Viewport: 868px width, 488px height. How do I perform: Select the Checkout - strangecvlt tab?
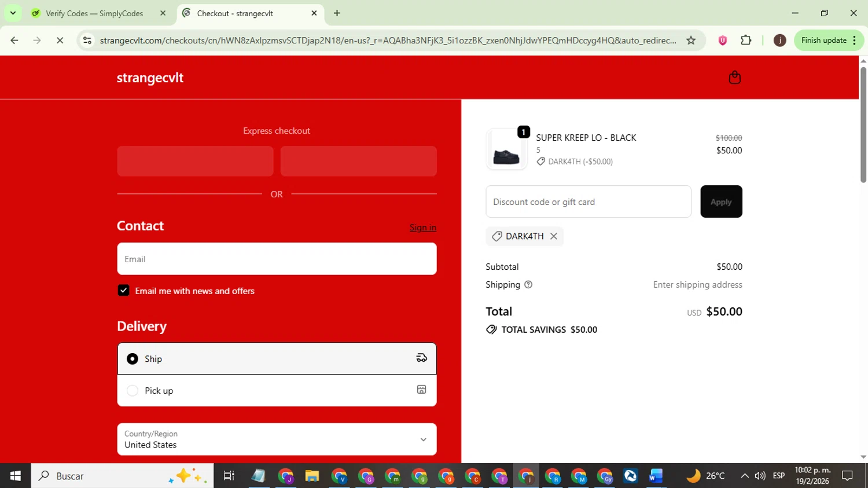click(250, 13)
